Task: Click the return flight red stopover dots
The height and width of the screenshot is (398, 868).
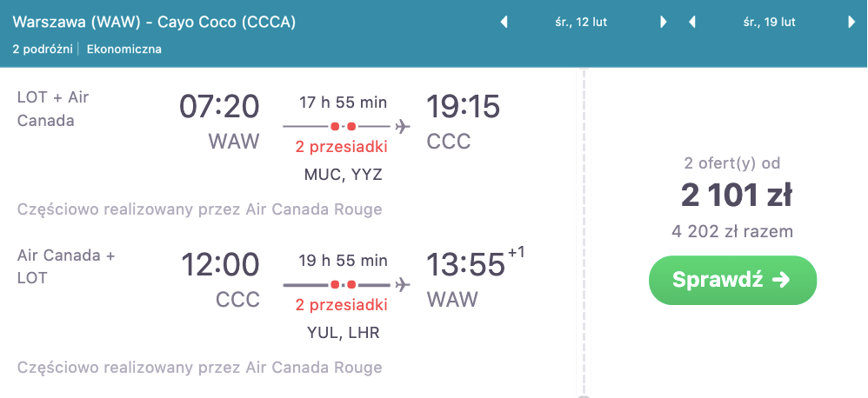Action: click(344, 284)
